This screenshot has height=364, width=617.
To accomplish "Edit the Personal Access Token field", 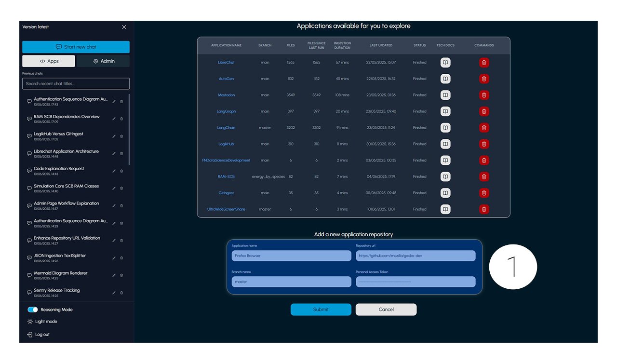I will (x=416, y=282).
